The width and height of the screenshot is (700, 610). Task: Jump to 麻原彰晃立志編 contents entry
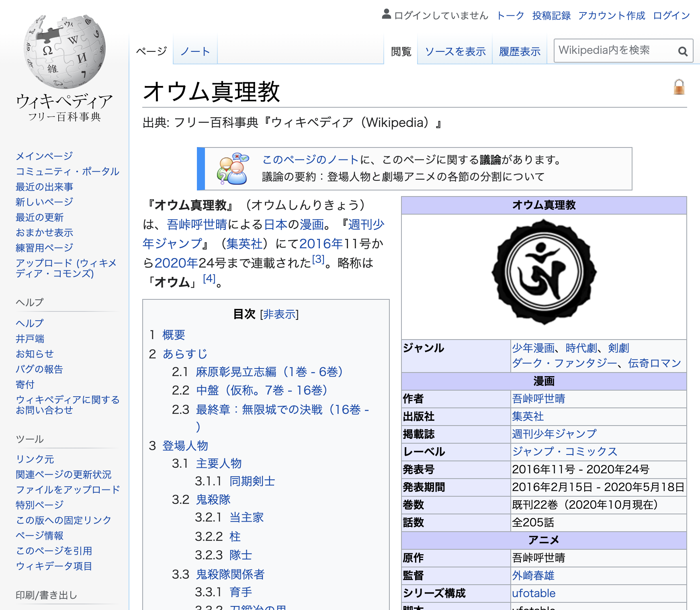[269, 372]
